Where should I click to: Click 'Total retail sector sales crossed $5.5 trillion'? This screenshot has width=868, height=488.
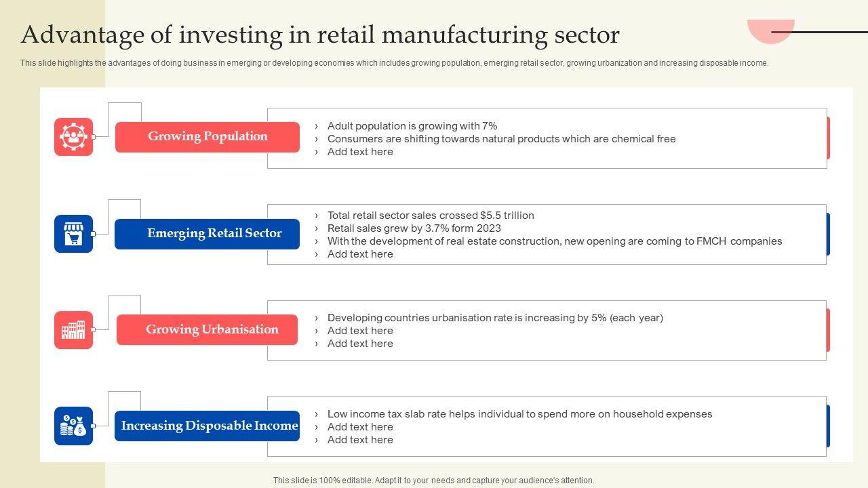pos(431,216)
